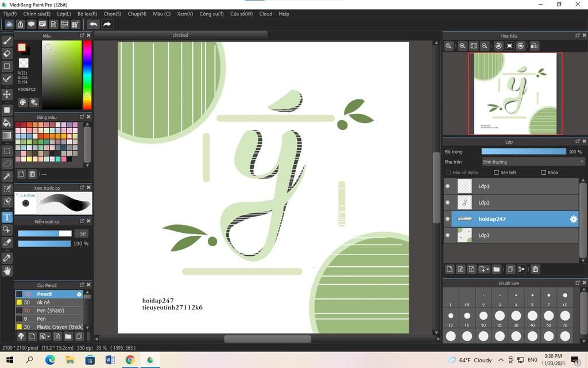Select the rectangular Selection tool
Image resolution: width=588 pixels, height=368 pixels.
[7, 151]
